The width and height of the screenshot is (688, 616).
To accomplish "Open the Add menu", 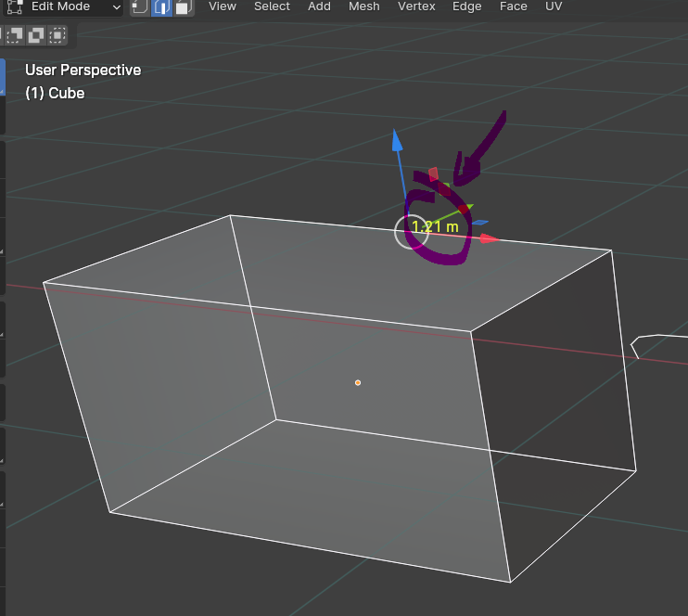I will [319, 6].
